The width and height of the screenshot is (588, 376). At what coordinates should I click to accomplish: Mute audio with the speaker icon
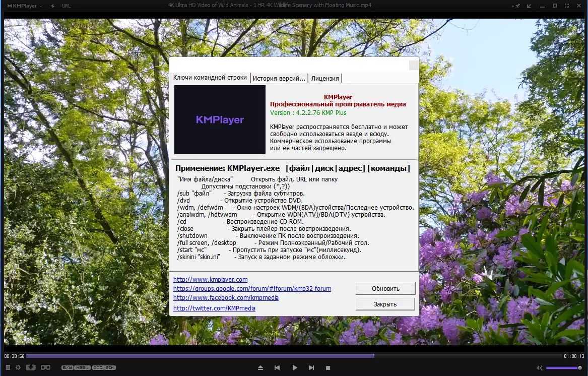[x=539, y=368]
